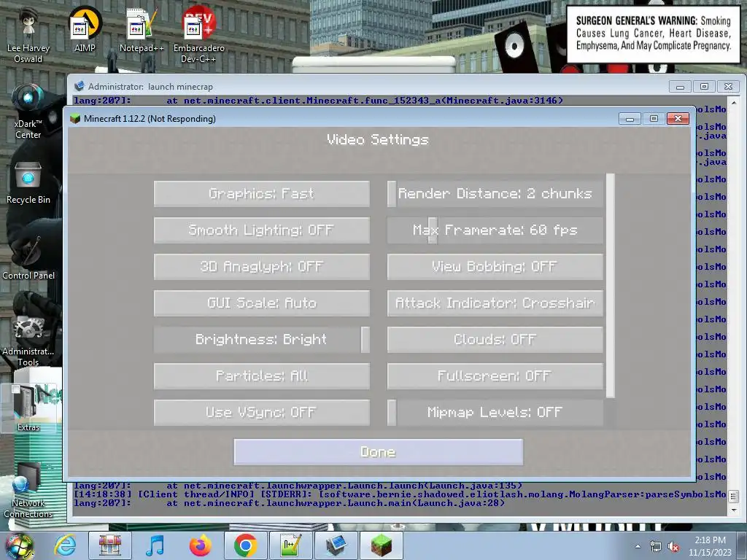This screenshot has height=560, width=747.
Task: Toggle Smooth Lighting: OFF
Action: [262, 230]
